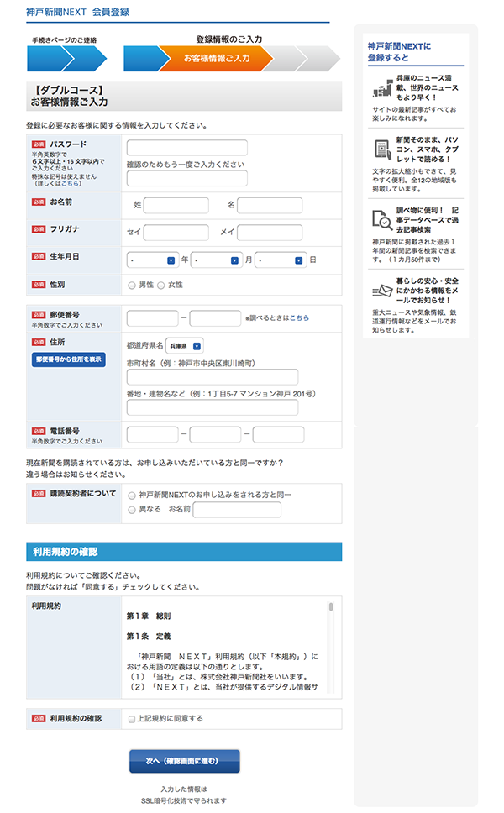Click the 市町村名 city input field
The width and height of the screenshot is (504, 813).
213,377
